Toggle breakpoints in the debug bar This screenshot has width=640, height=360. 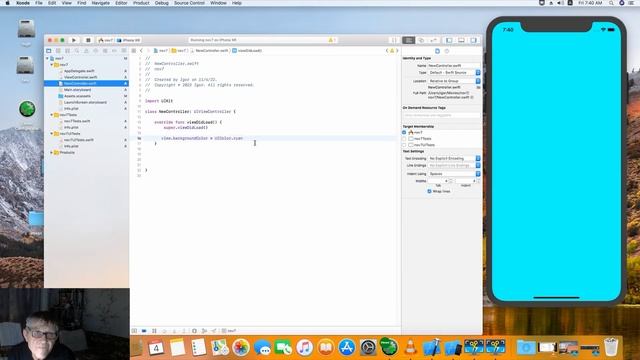(x=144, y=331)
